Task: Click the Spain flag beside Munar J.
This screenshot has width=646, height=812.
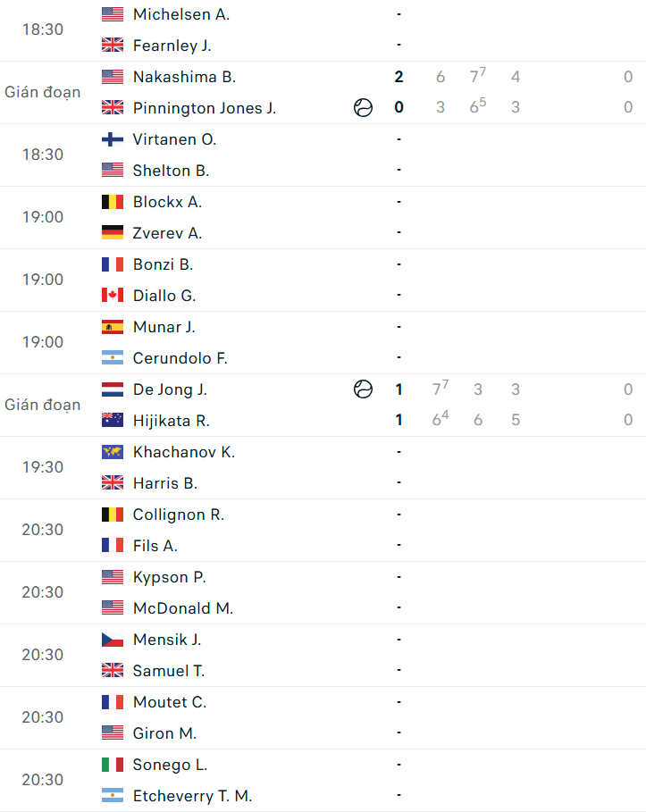Action: pos(113,327)
